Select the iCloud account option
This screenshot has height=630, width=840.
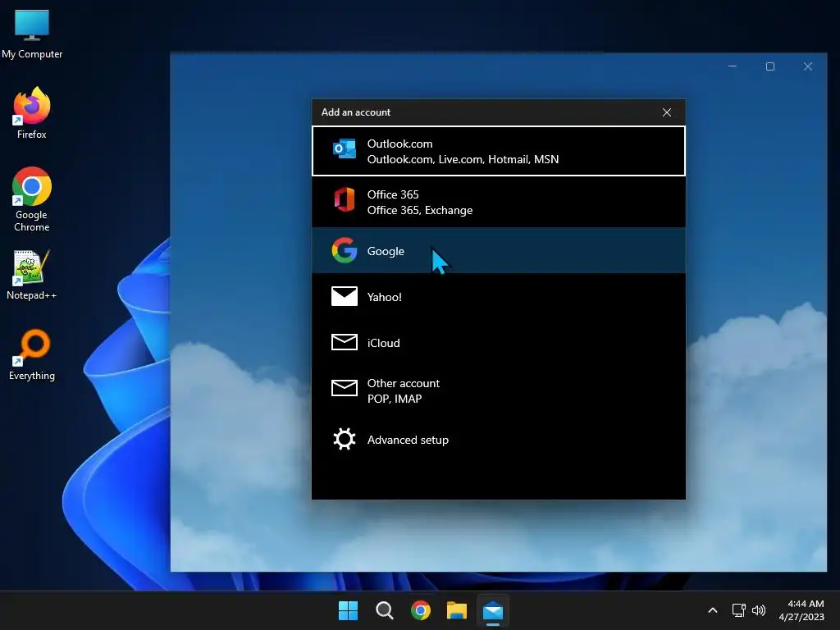(x=498, y=342)
